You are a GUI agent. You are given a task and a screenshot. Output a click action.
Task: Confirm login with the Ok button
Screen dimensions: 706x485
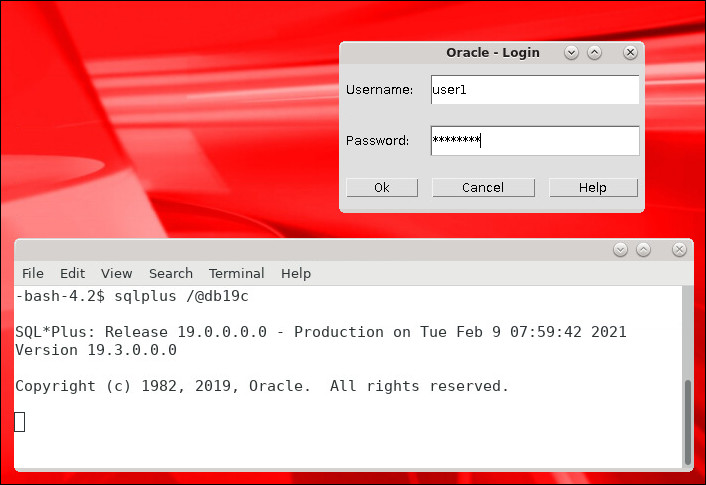click(x=382, y=187)
